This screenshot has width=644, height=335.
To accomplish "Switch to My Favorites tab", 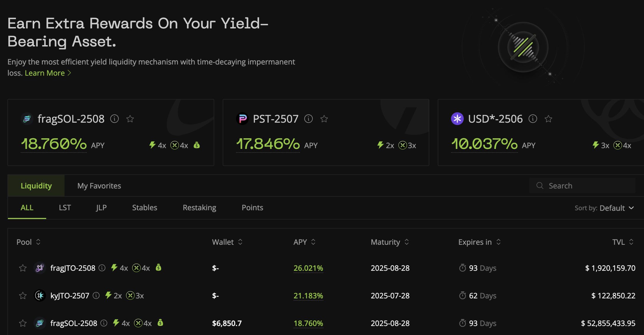I will 99,186.
